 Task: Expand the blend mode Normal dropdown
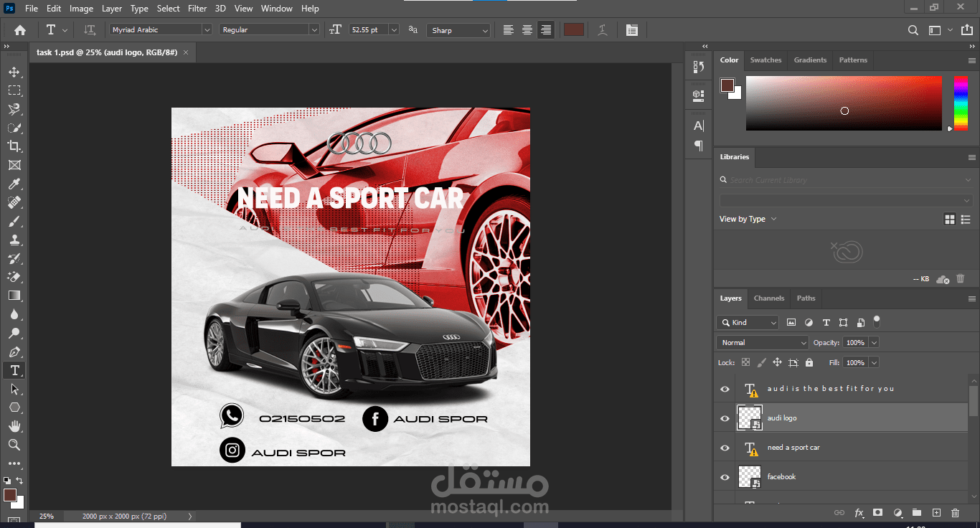762,343
